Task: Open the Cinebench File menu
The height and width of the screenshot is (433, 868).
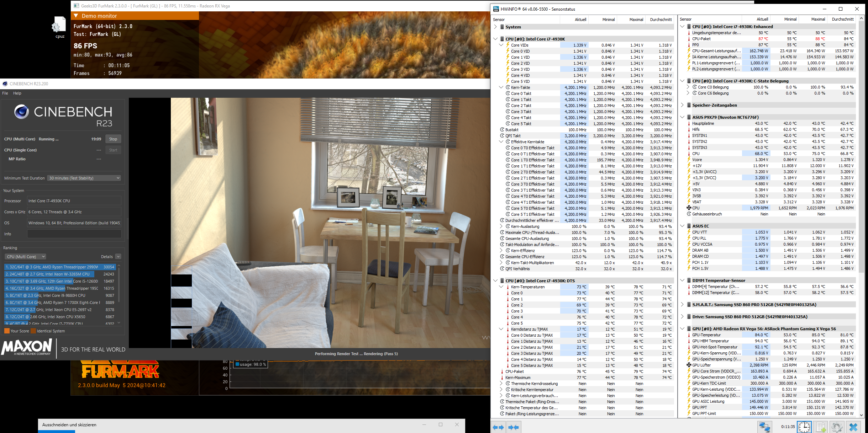Action: click(x=5, y=93)
